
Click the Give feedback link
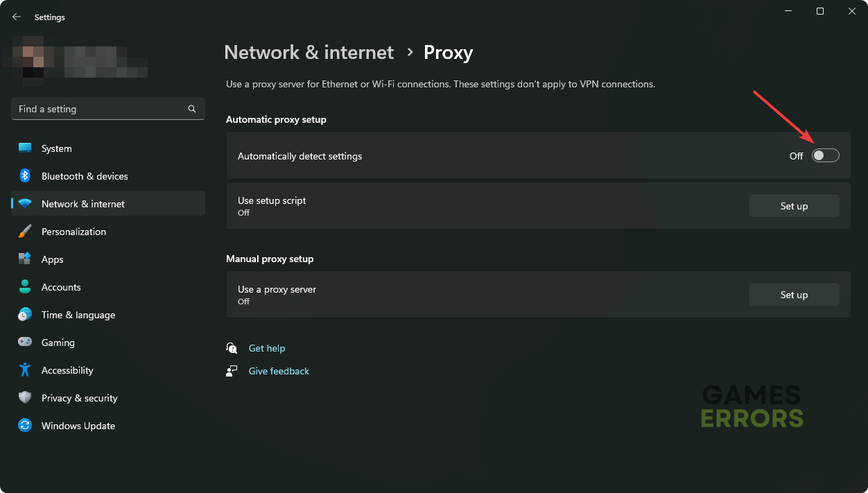(x=279, y=371)
